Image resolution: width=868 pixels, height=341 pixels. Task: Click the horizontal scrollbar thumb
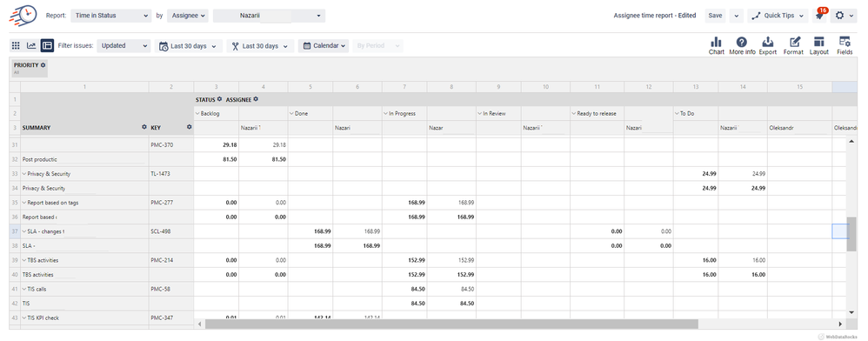(x=451, y=324)
